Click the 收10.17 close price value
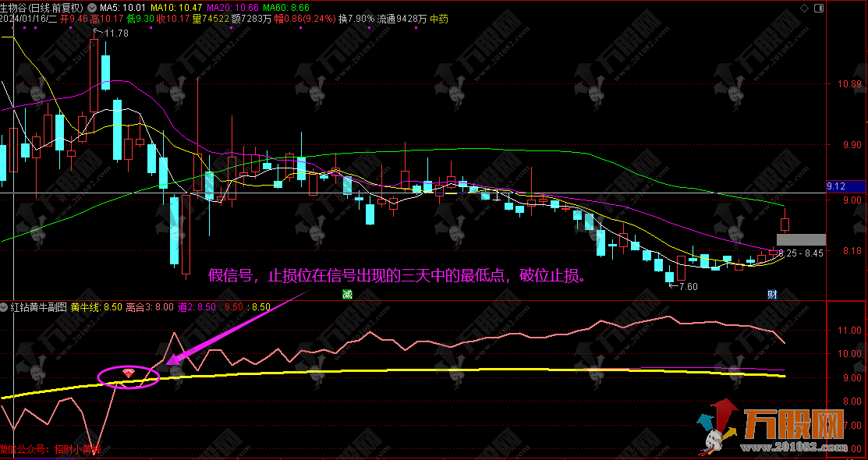 pyautogui.click(x=173, y=19)
